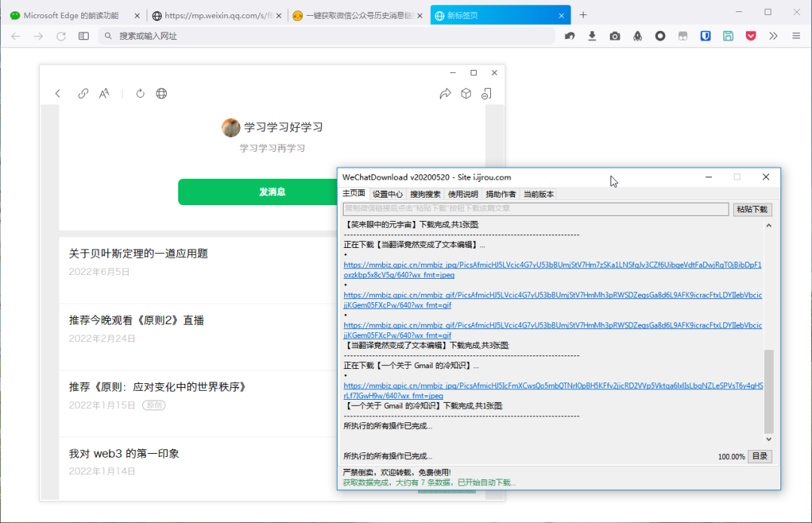Adjust font size icon in WeChat window

pyautogui.click(x=104, y=94)
